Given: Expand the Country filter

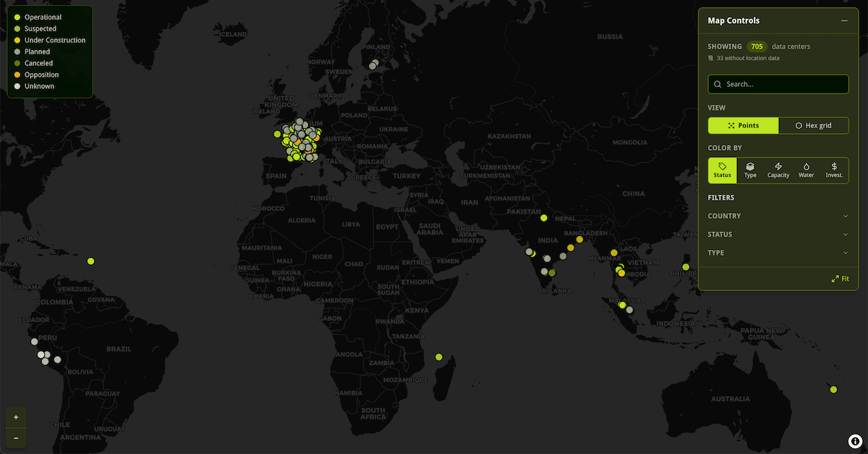Looking at the screenshot, I should [x=778, y=216].
